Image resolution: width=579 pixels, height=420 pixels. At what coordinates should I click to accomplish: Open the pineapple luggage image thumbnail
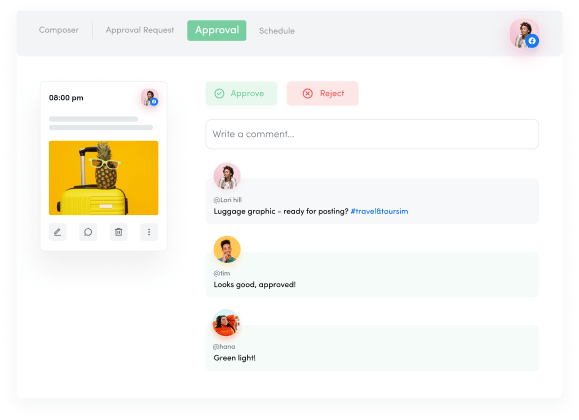104,178
